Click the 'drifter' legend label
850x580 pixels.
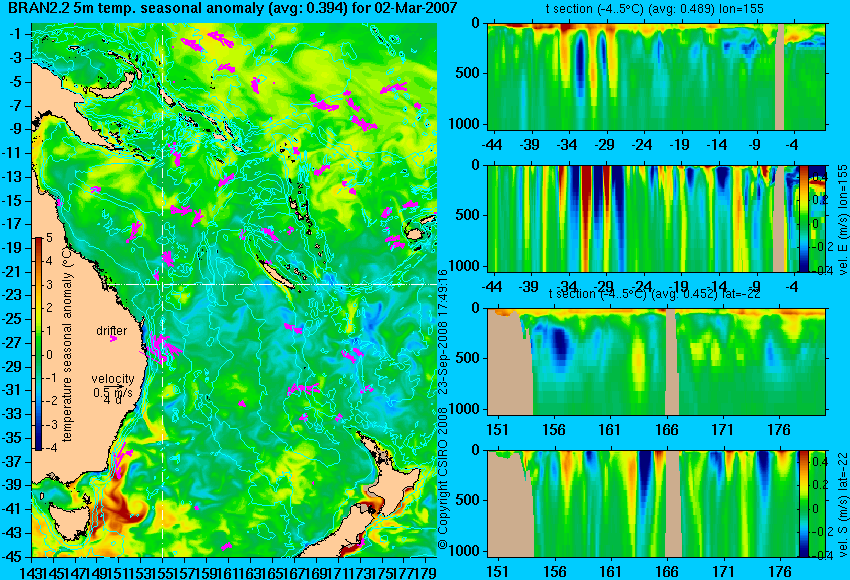click(x=112, y=331)
